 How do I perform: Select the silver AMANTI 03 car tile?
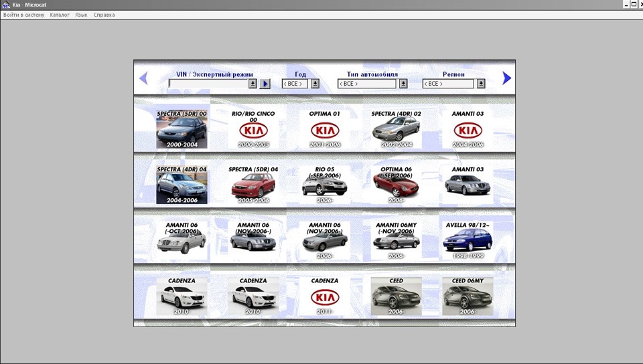pos(468,185)
